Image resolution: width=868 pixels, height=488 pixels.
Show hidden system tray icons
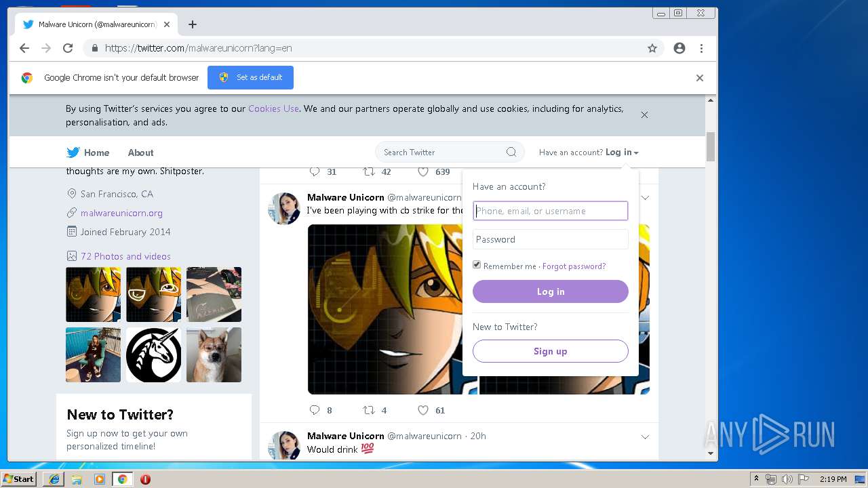(756, 479)
